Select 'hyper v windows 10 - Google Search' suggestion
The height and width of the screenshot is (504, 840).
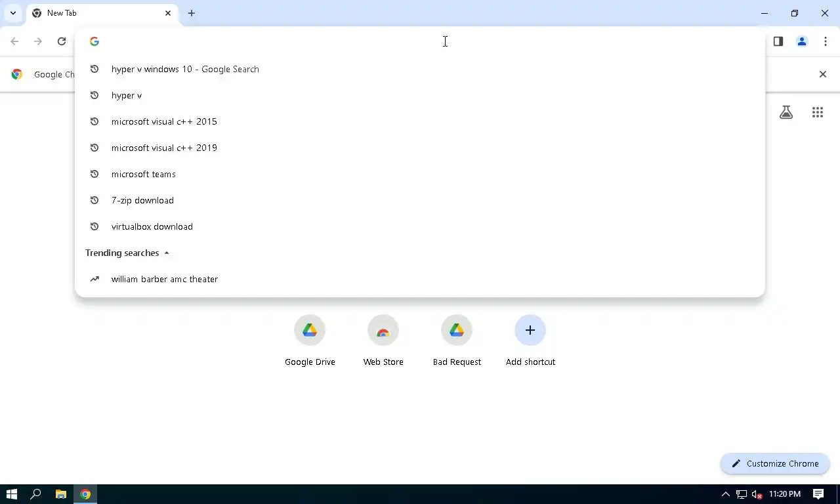coord(420,69)
